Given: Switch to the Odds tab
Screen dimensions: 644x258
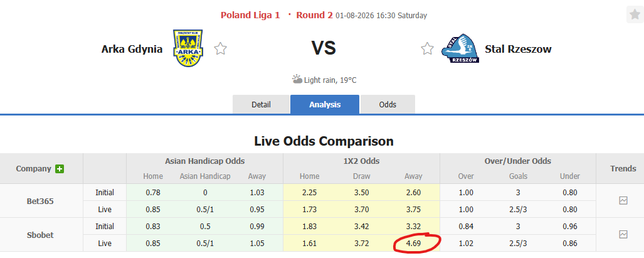Looking at the screenshot, I should [x=388, y=104].
